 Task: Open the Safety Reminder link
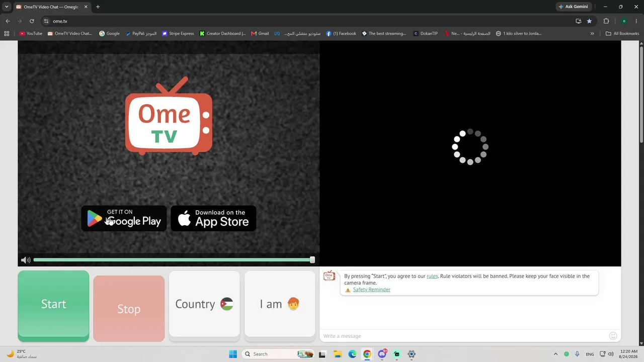pos(371,290)
